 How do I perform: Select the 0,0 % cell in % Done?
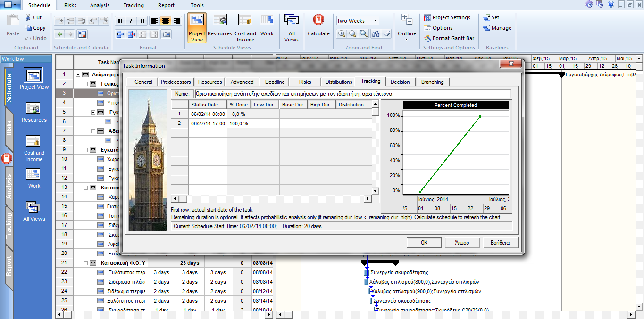tap(239, 114)
